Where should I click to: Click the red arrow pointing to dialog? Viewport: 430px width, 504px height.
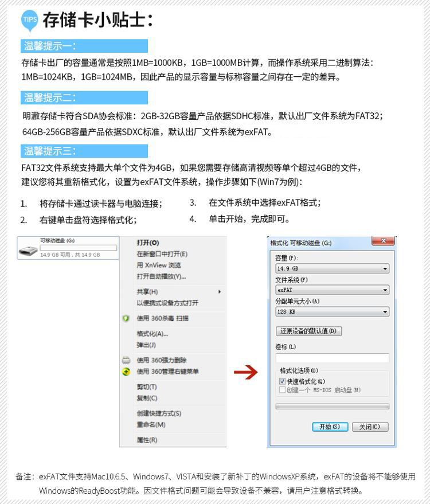pyautogui.click(x=246, y=372)
